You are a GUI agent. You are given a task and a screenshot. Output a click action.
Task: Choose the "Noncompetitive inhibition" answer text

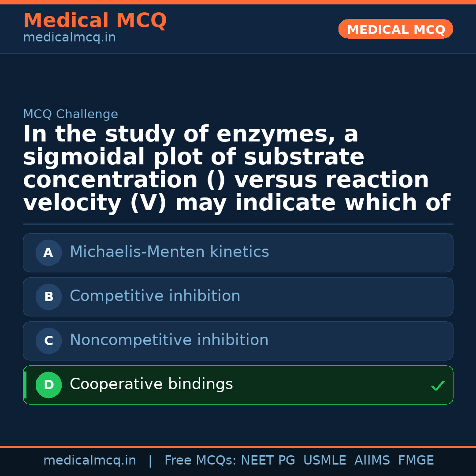(x=169, y=340)
